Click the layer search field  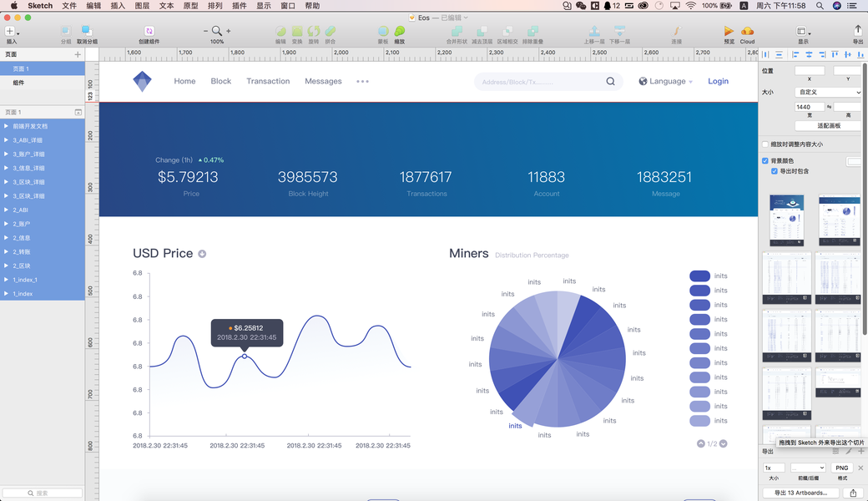[x=42, y=493]
